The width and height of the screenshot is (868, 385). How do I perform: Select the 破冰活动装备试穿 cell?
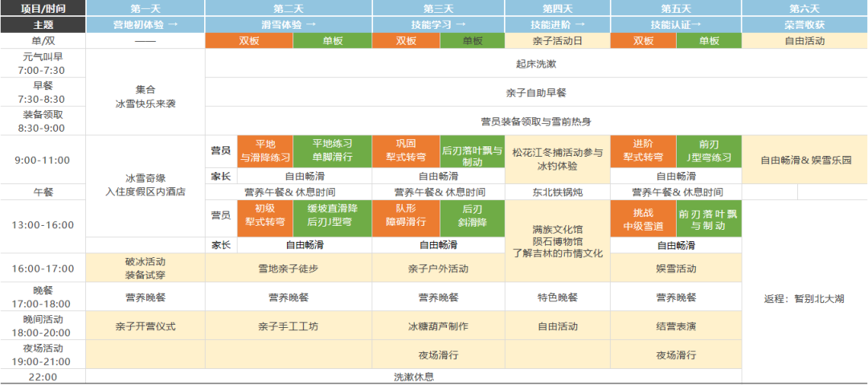coord(145,268)
